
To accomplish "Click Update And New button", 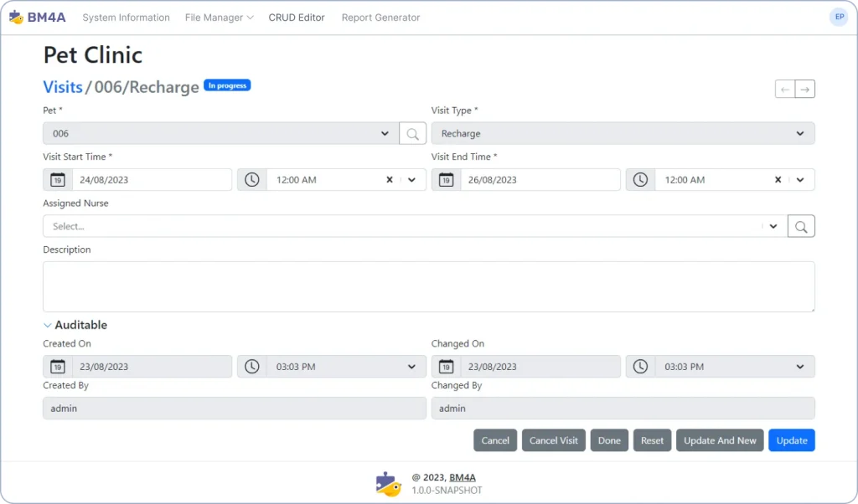I will point(720,440).
